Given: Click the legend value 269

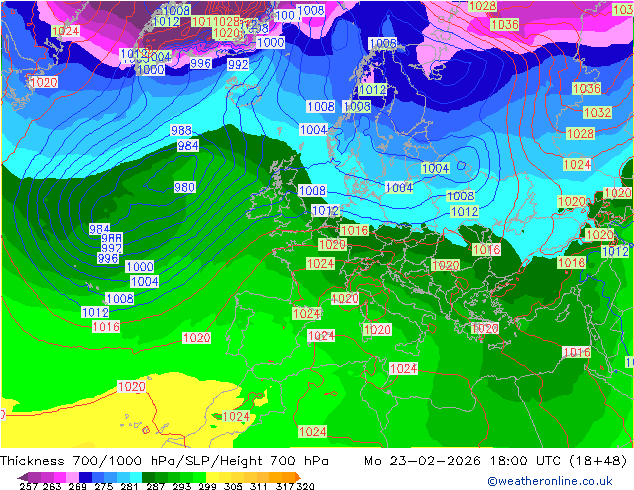Looking at the screenshot, I should coord(77,486).
